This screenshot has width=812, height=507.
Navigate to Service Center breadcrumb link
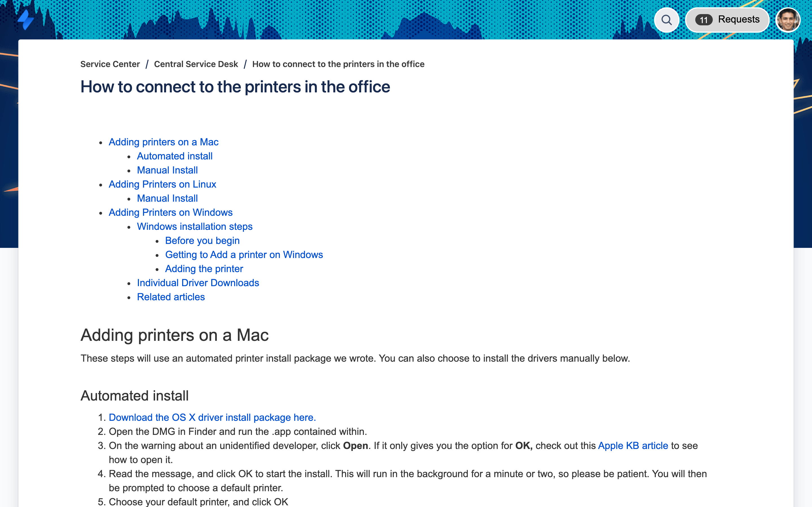pyautogui.click(x=110, y=64)
